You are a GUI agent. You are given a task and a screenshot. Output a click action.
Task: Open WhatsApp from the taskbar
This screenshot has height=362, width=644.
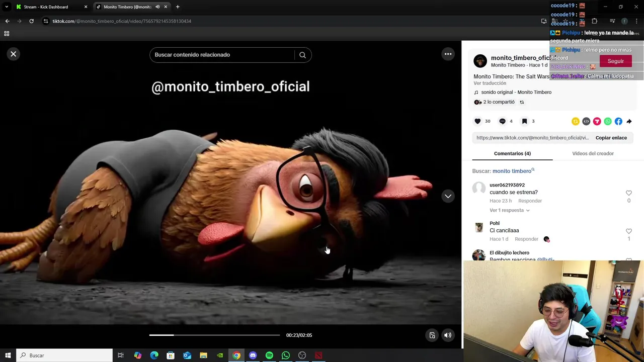[x=286, y=355]
